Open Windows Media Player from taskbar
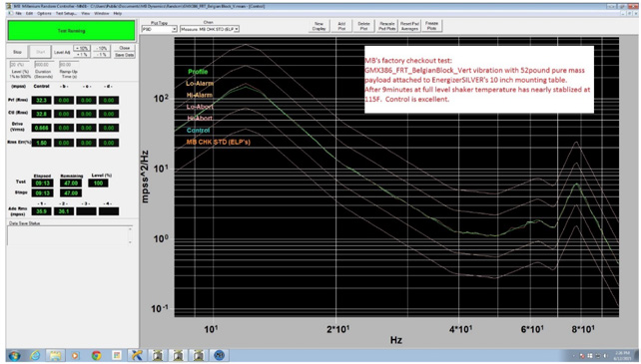641x364 pixels. (x=75, y=355)
